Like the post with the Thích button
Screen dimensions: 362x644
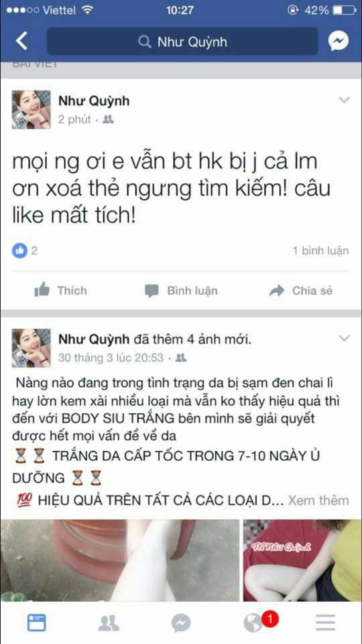click(x=61, y=290)
